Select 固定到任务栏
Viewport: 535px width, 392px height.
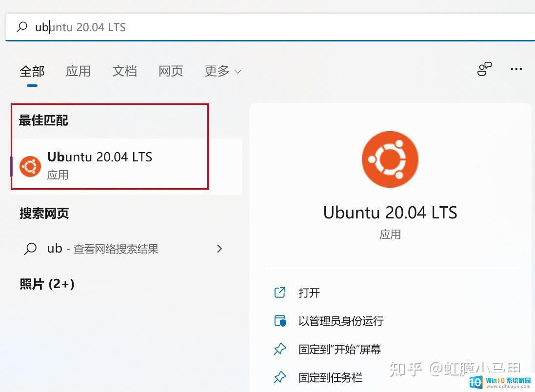pos(330,377)
